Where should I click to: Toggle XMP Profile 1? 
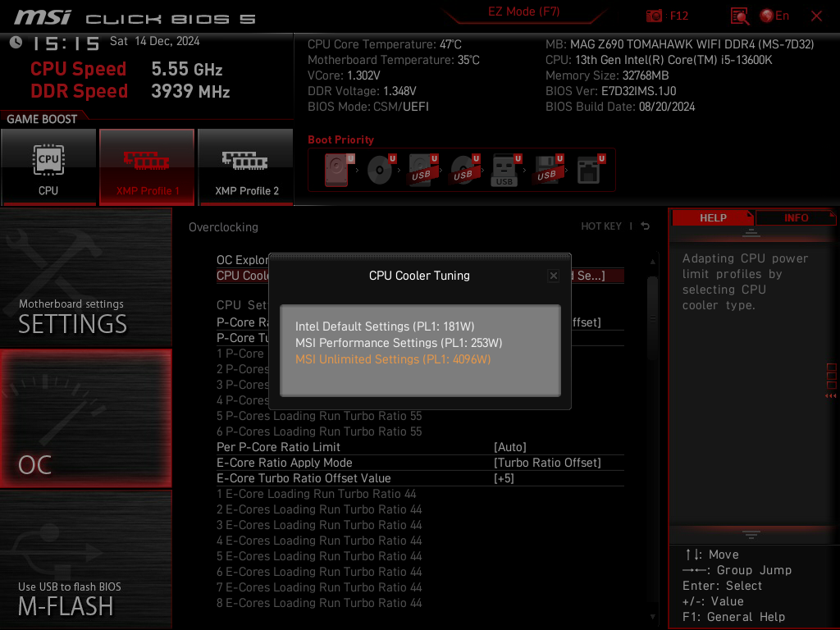pos(147,167)
